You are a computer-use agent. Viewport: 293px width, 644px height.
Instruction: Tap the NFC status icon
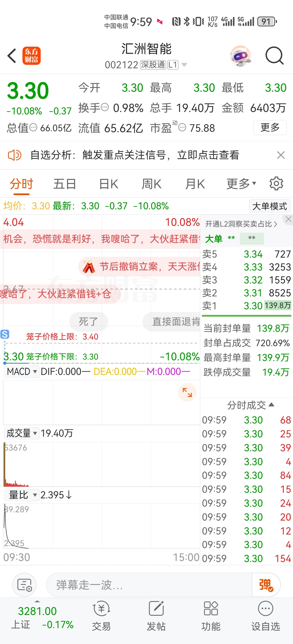point(176,21)
